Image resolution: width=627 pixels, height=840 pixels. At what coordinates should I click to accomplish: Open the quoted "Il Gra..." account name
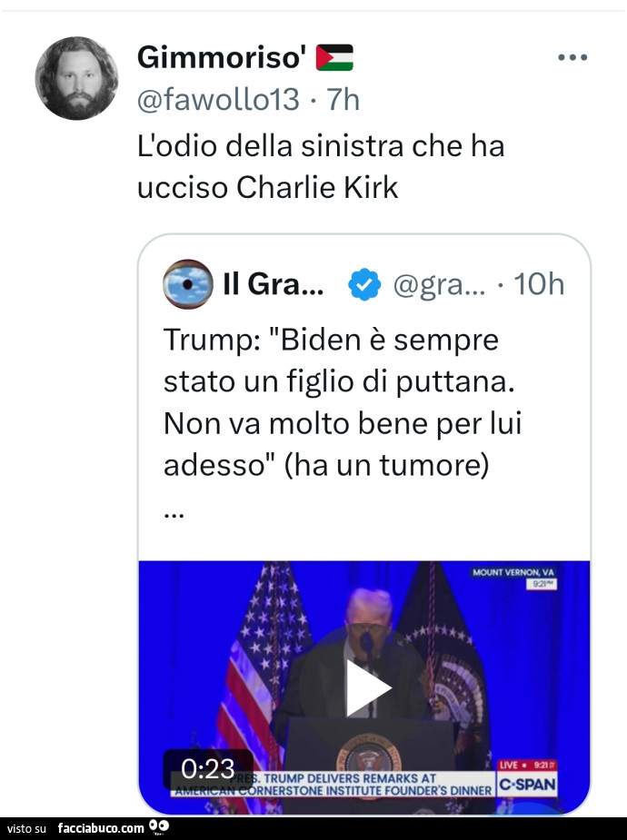(273, 284)
